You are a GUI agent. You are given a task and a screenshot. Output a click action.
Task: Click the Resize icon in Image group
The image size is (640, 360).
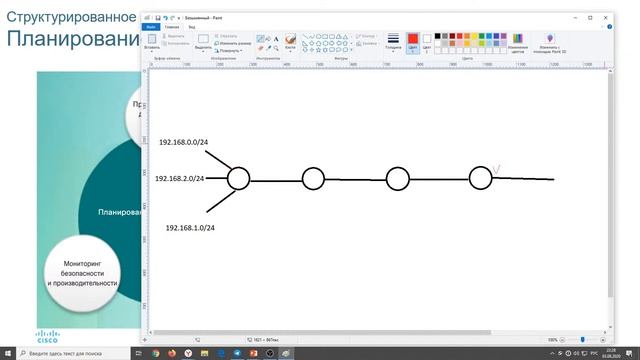[x=217, y=43]
